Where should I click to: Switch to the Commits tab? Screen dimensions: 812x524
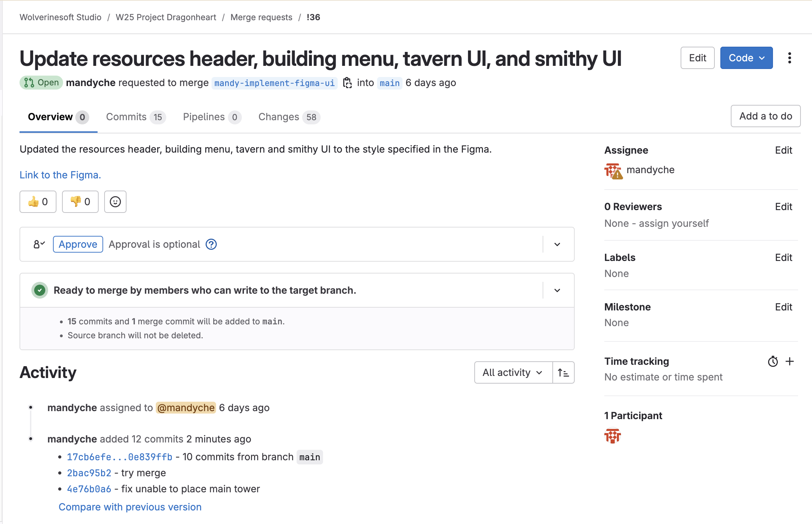136,117
